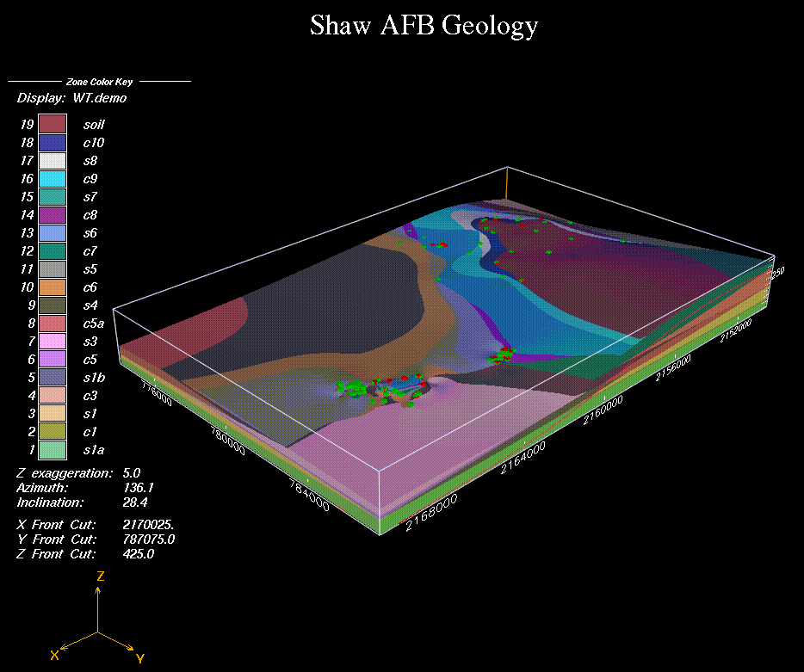
Task: Select the 780000 axis tick label
Action: click(x=228, y=441)
